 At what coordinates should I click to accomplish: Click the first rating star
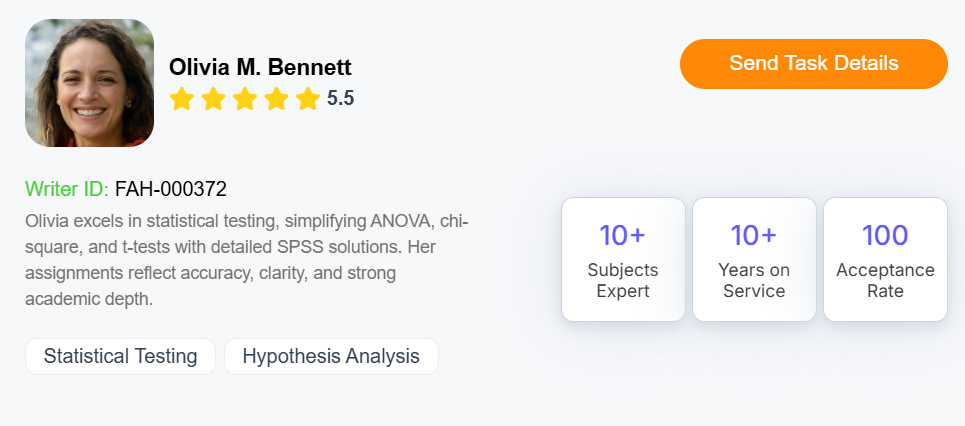181,99
